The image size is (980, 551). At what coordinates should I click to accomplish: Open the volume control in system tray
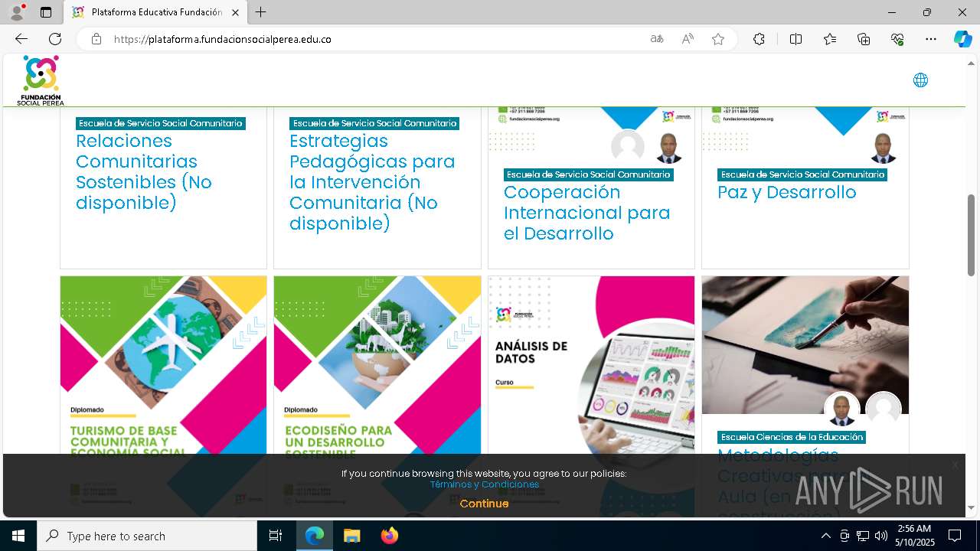click(880, 536)
